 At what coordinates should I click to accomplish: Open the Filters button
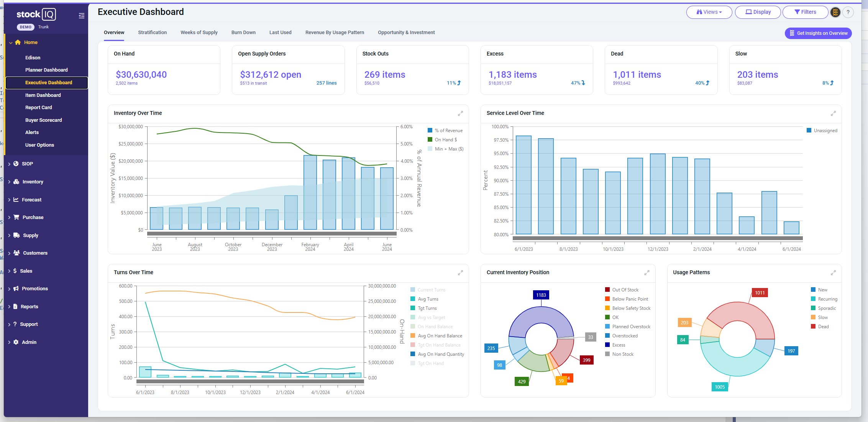point(805,12)
